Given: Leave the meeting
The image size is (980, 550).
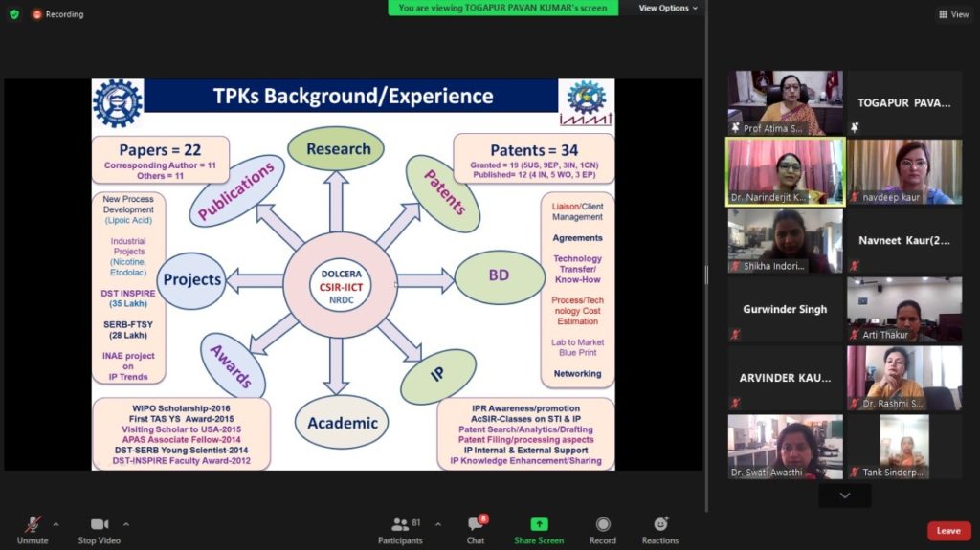Looking at the screenshot, I should click(947, 531).
